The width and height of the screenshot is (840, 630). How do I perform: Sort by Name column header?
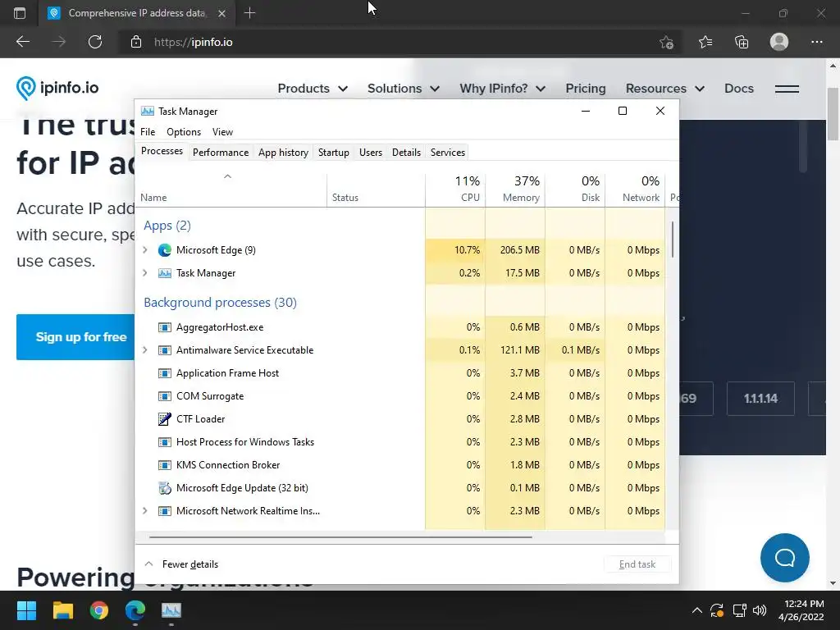coord(231,189)
